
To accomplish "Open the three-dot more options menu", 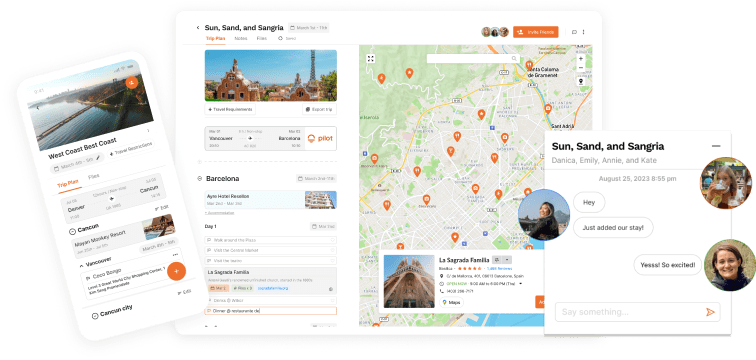I will 583,32.
